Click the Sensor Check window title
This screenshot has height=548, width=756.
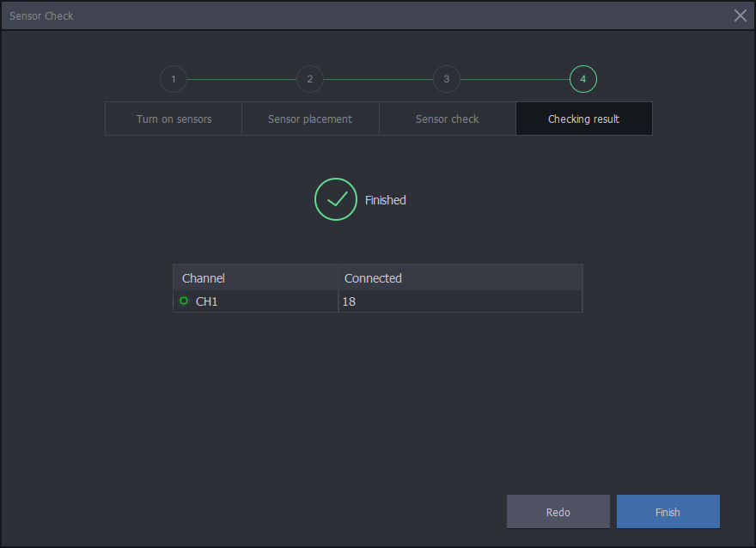coord(41,16)
